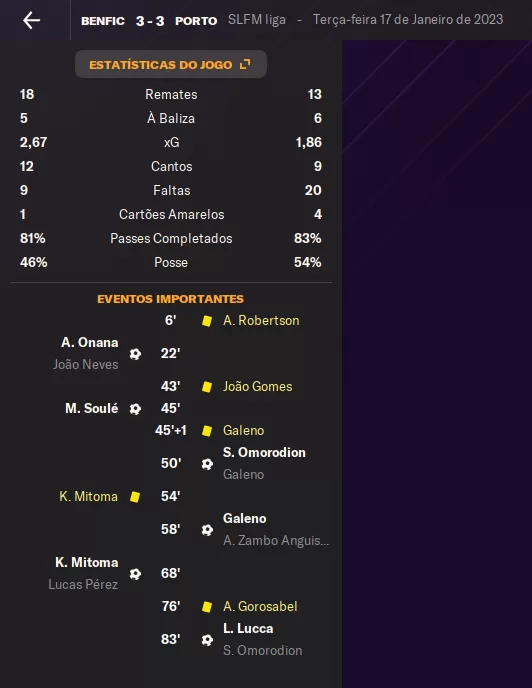Select goalscorer S. Omorodion at 50'
This screenshot has width=532, height=688.
coord(264,452)
